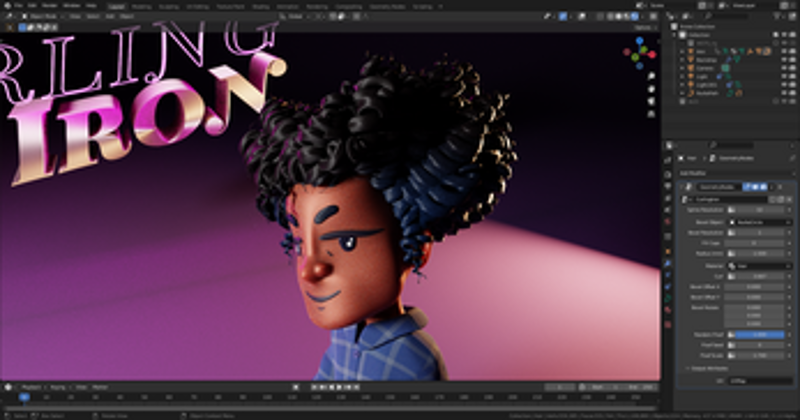Screen dimensions: 800x420
Task: Hide the Light object in viewport
Action: pos(785,77)
